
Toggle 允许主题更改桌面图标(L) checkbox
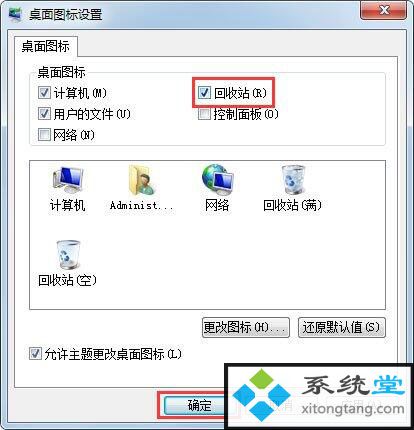(x=35, y=354)
